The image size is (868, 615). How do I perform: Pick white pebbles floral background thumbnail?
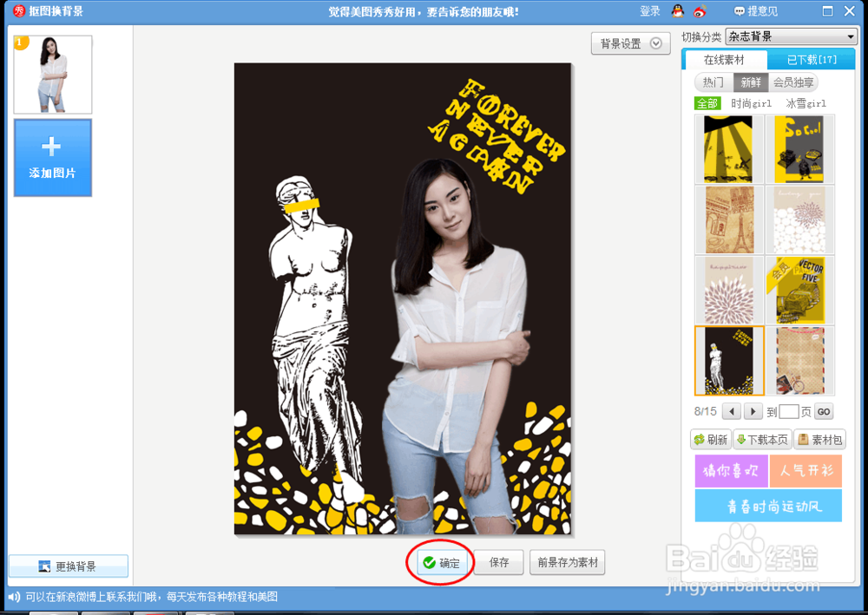tap(799, 219)
